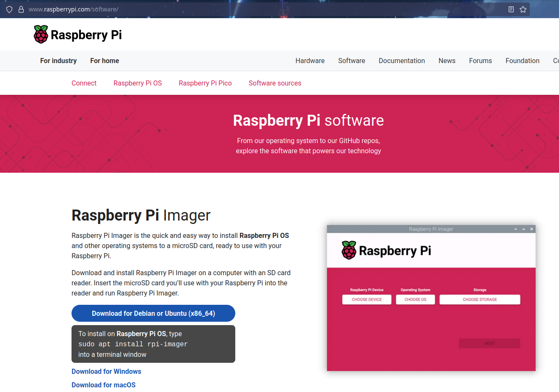Image resolution: width=559 pixels, height=392 pixels.
Task: Open the Foundation nav link
Action: pyautogui.click(x=522, y=61)
